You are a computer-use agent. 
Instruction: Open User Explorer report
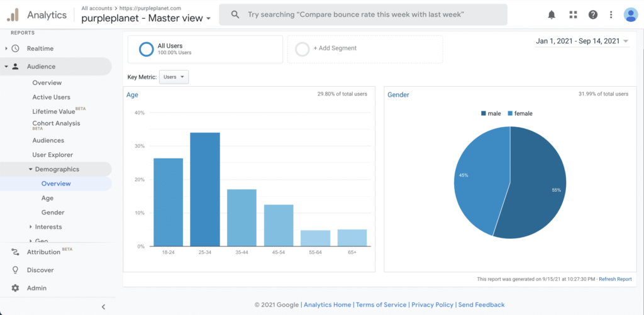53,155
